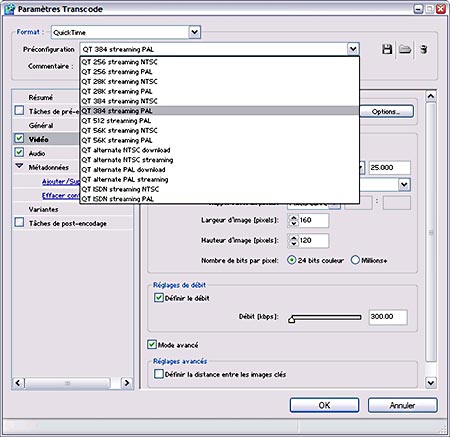Click the Largeur d'image stepper arrows
The height and width of the screenshot is (437, 450).
coord(293,220)
